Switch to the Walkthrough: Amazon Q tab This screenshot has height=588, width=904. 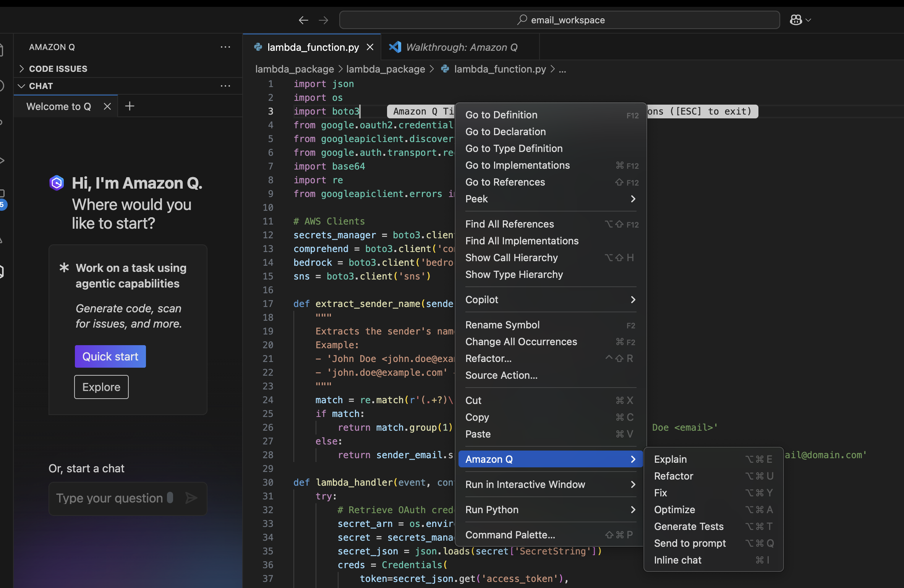click(461, 47)
